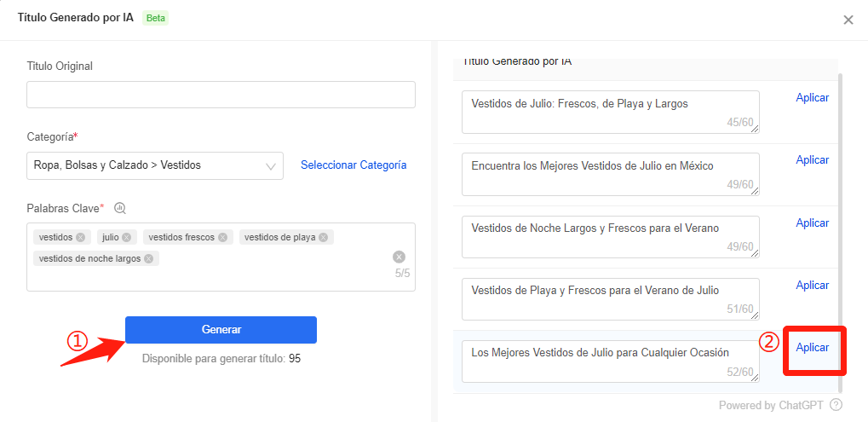Close the Título Generado por IA dialog
868x422 pixels.
click(848, 20)
